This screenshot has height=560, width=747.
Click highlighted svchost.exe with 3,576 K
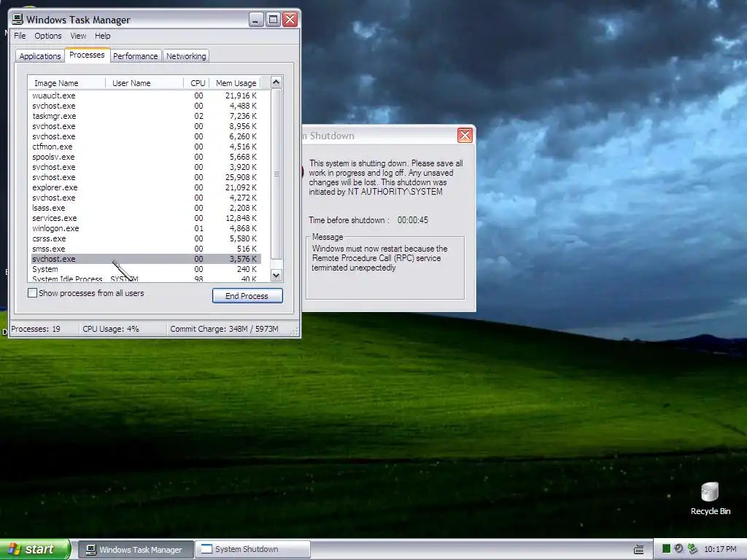pos(146,259)
